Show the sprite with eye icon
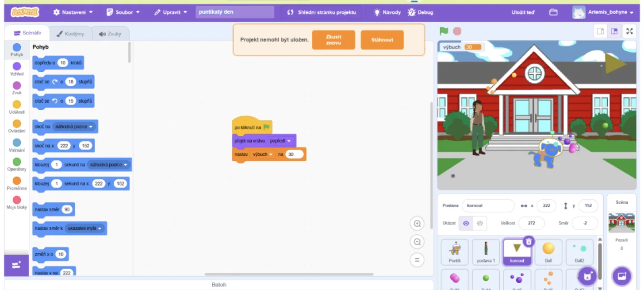 pyautogui.click(x=466, y=223)
